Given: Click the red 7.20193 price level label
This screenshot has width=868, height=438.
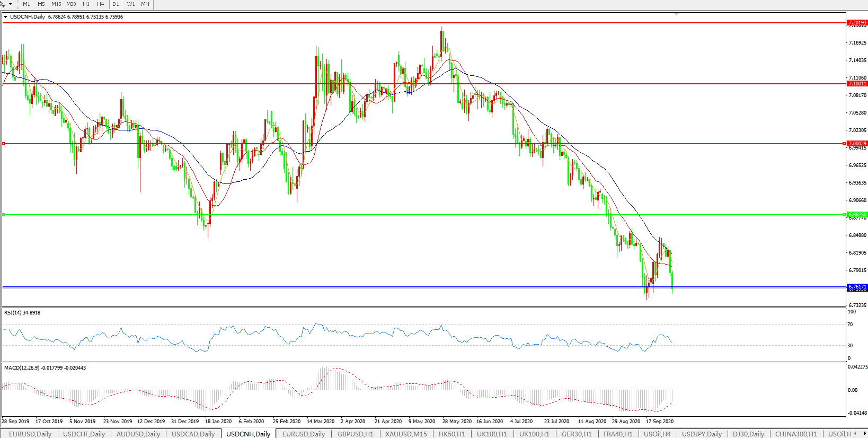Looking at the screenshot, I should click(x=857, y=23).
